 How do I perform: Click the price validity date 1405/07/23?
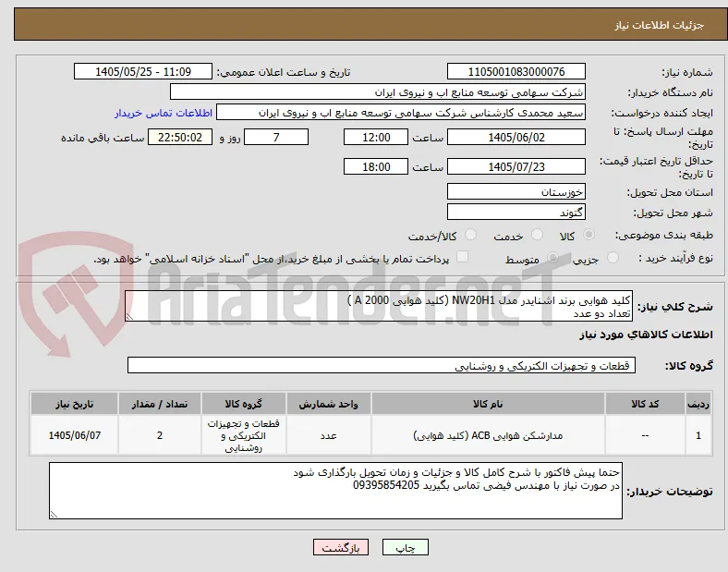pyautogui.click(x=516, y=166)
